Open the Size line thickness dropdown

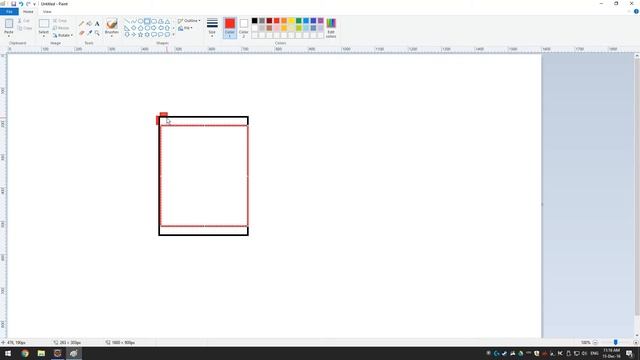coord(212,28)
